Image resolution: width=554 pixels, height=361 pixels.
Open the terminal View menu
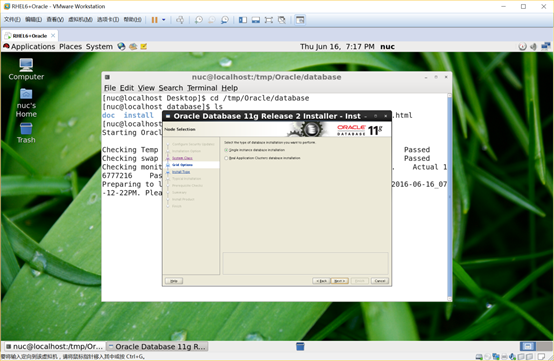tap(146, 88)
